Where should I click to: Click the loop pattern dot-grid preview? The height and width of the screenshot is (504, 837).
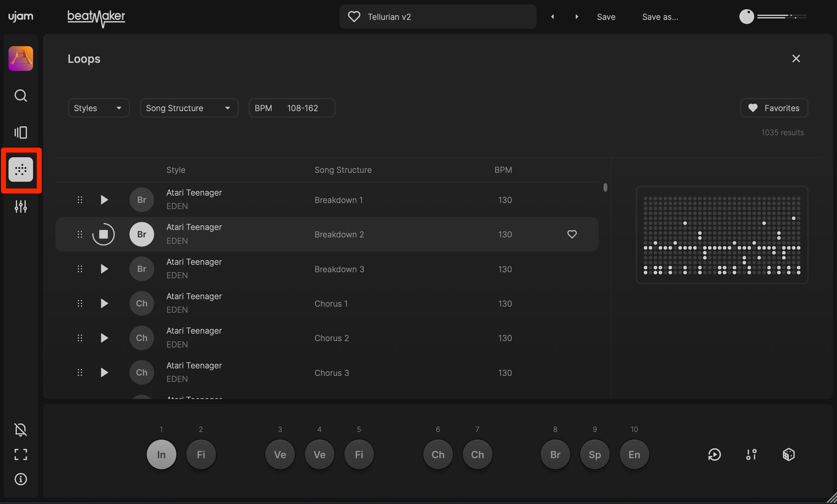(722, 235)
